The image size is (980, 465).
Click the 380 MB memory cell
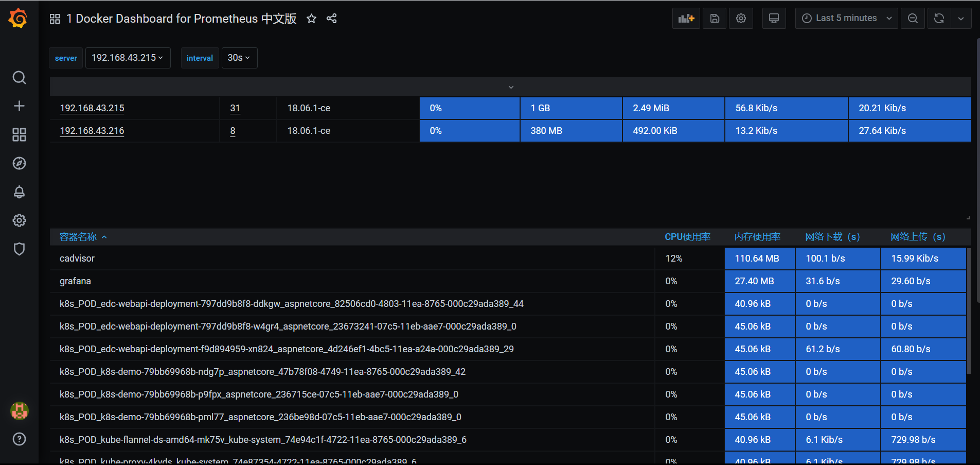click(571, 131)
